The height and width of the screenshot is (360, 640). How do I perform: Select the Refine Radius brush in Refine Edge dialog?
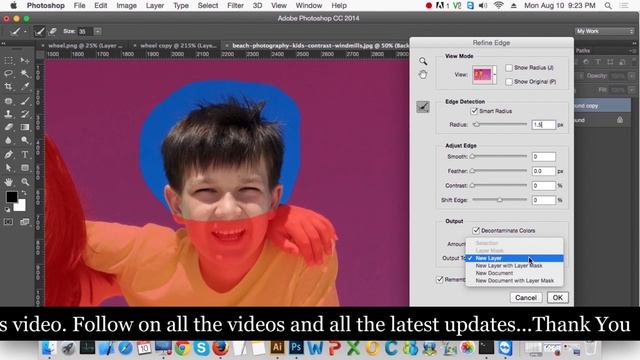[423, 107]
